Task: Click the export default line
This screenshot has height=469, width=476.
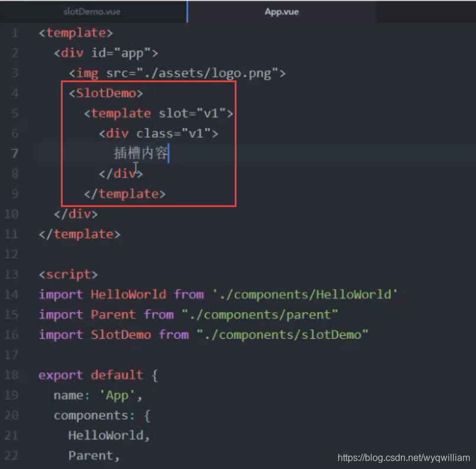Action: [98, 375]
